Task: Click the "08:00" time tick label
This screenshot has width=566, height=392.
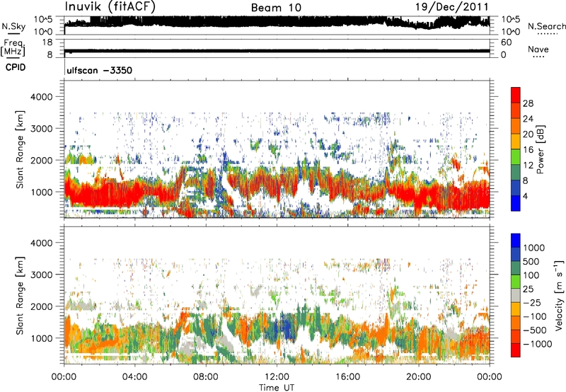Action: 206,377
